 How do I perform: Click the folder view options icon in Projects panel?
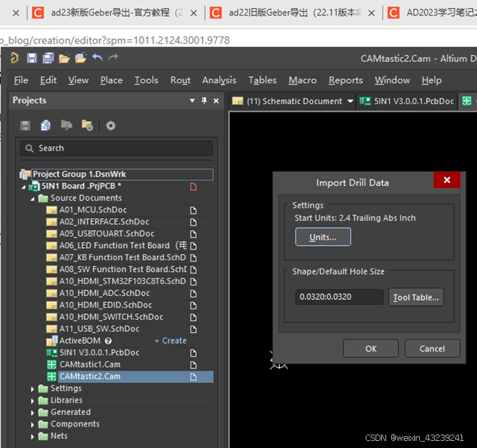(87, 125)
